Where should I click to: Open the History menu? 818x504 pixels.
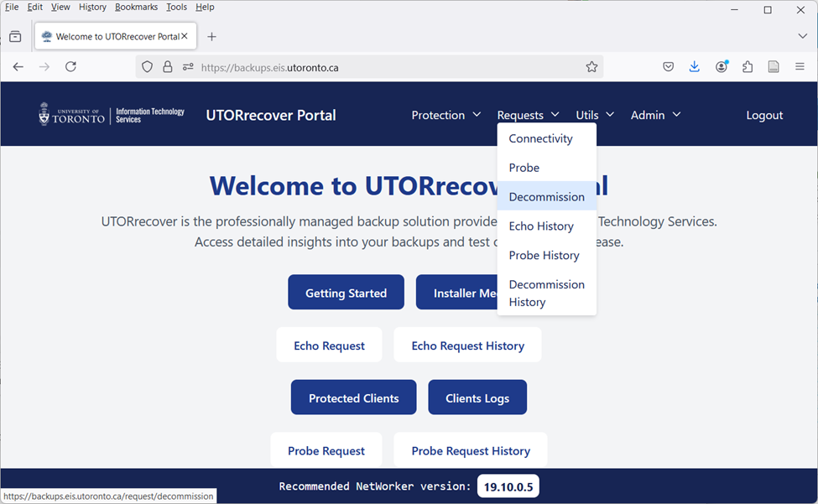click(92, 8)
